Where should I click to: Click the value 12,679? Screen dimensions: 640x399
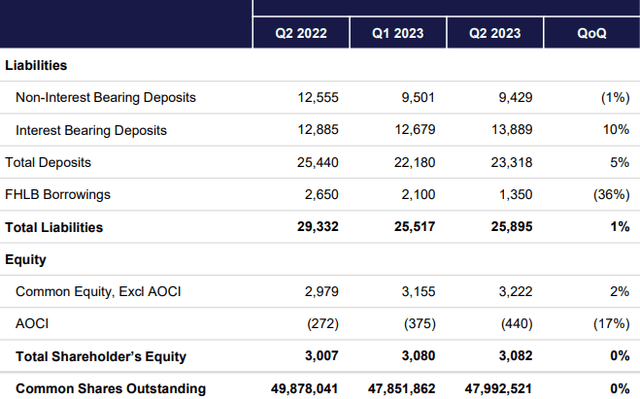coord(415,130)
